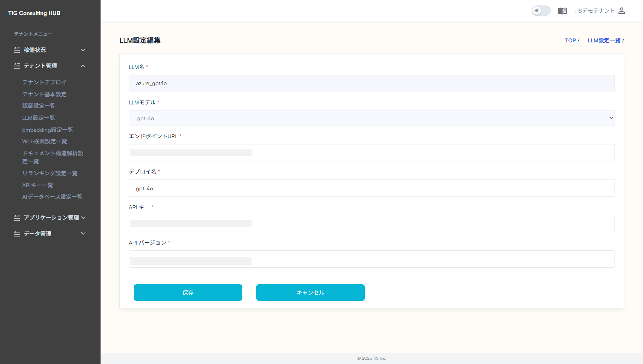Click the データ管理 list icon

coord(17,234)
